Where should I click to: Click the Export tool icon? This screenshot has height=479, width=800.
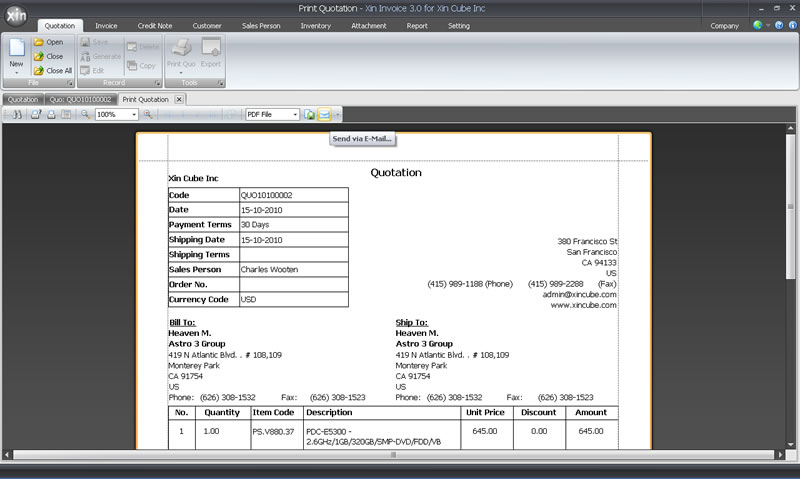211,47
